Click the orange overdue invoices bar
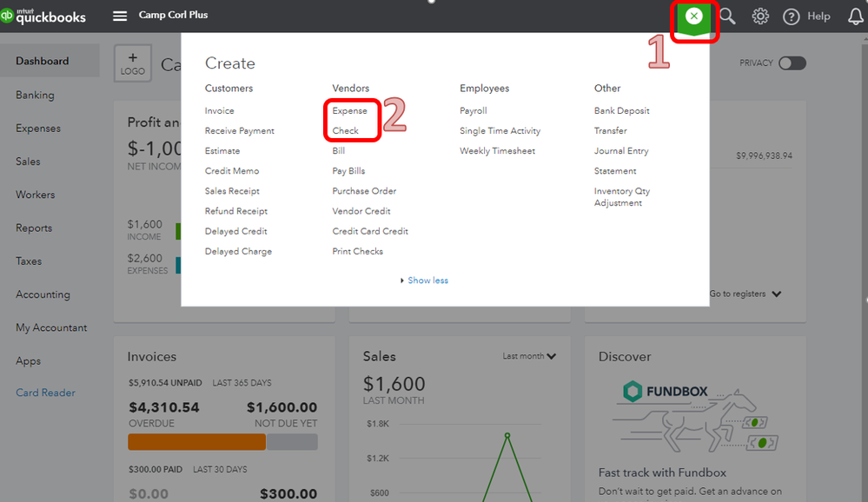This screenshot has width=868, height=502. tap(197, 442)
